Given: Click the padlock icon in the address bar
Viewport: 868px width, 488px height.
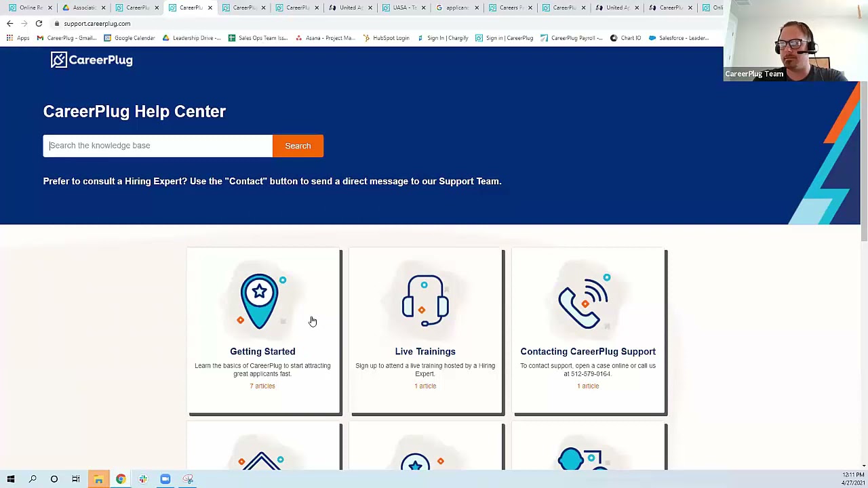Looking at the screenshot, I should (57, 24).
